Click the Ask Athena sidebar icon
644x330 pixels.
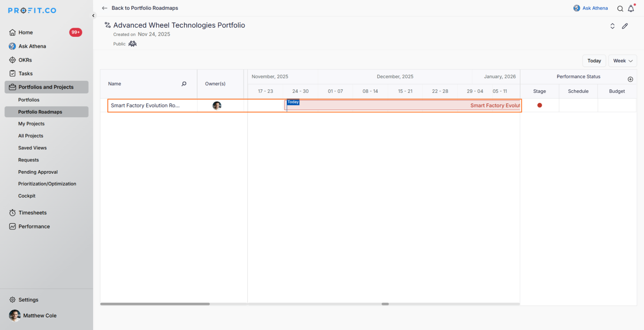[12, 46]
